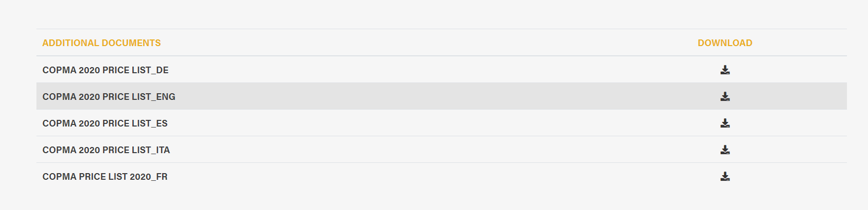
Task: Click download icon for Price List_ITA
Action: point(725,150)
